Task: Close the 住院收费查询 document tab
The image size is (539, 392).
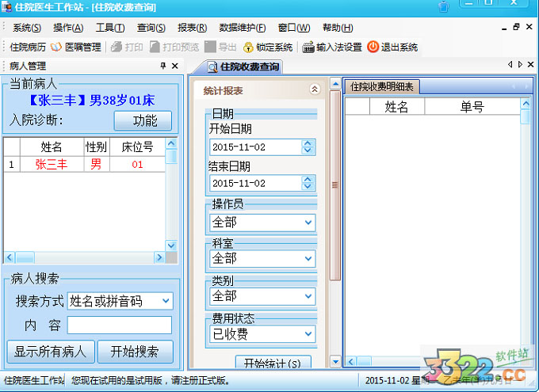Action: [x=531, y=64]
